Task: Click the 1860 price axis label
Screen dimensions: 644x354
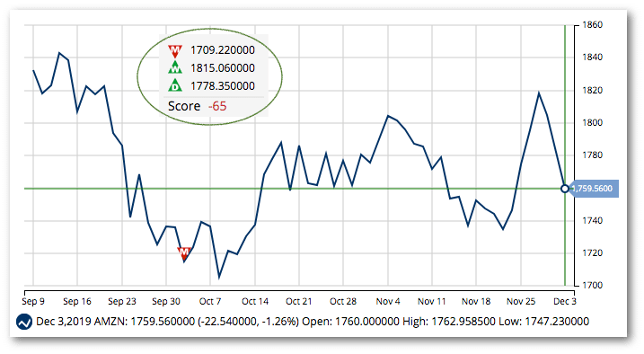Action: tap(593, 25)
